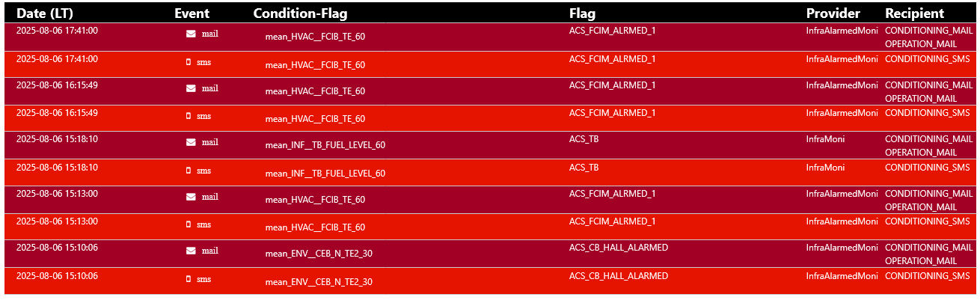Click the Flag column header
The image size is (980, 306).
(583, 13)
